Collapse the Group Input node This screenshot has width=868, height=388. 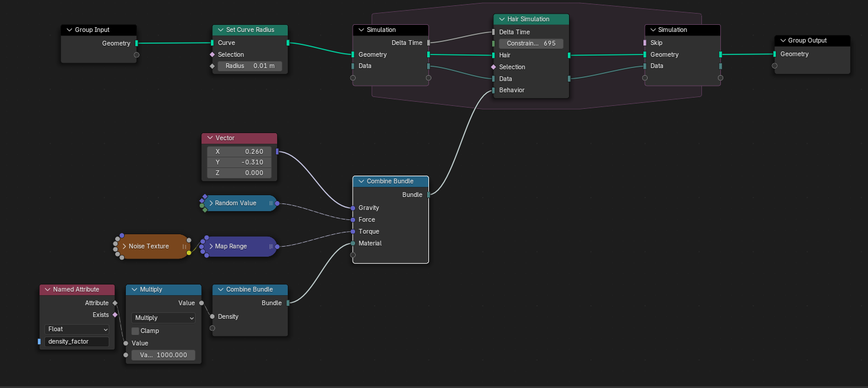[x=69, y=30]
